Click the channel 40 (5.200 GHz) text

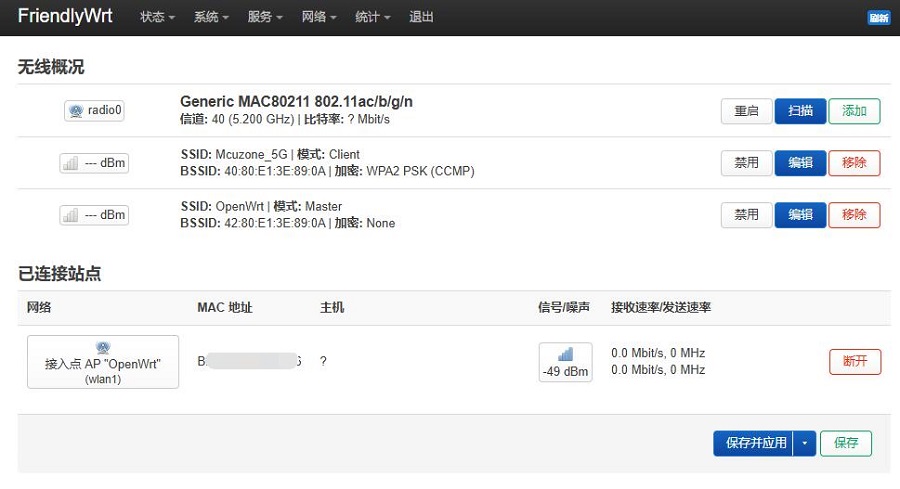click(x=237, y=119)
